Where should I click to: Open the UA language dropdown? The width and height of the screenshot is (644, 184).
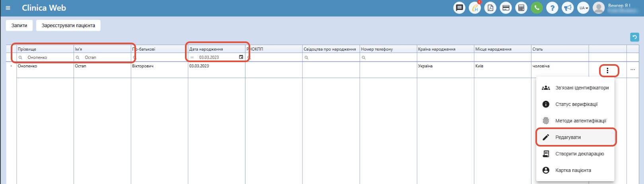[x=583, y=8]
